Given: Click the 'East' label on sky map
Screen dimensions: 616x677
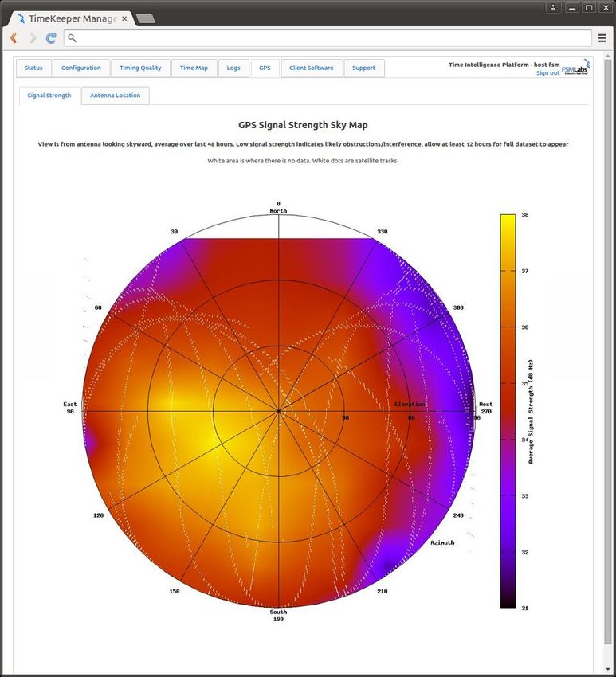Looking at the screenshot, I should point(70,404).
